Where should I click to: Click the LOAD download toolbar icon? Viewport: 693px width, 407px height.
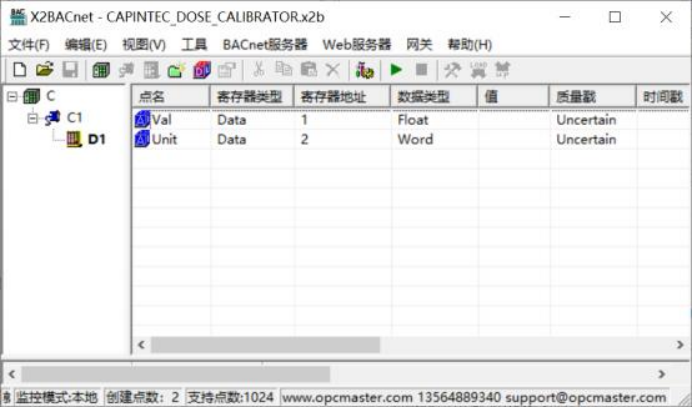click(478, 70)
